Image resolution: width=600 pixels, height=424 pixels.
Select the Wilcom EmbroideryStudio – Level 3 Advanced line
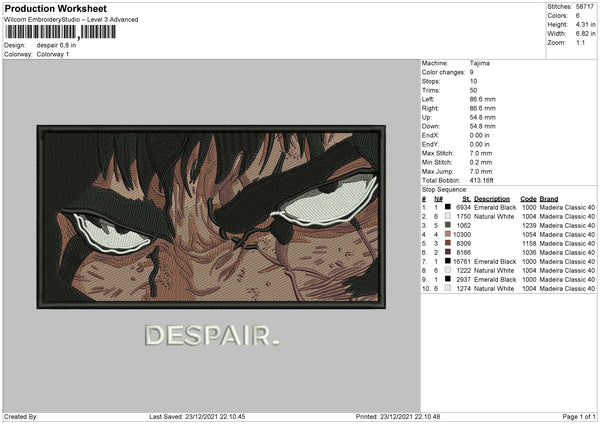tap(71, 20)
